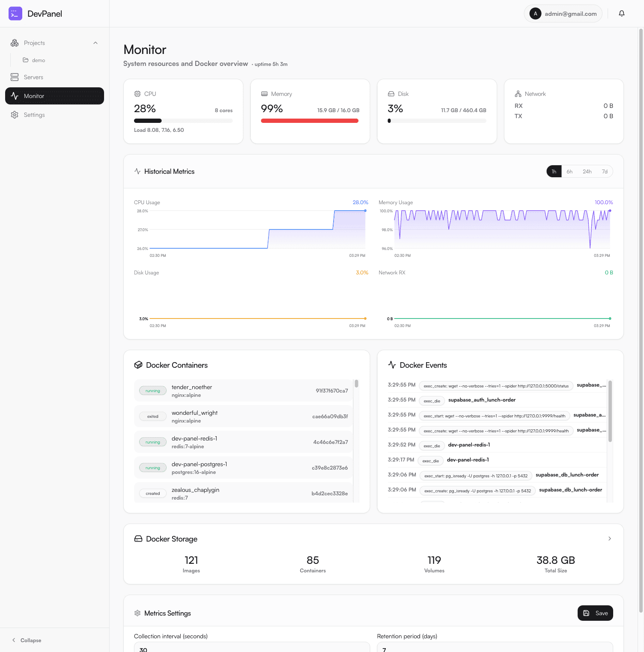Click the red Memory usage bar
Viewport: 644px width, 652px height.
point(310,121)
